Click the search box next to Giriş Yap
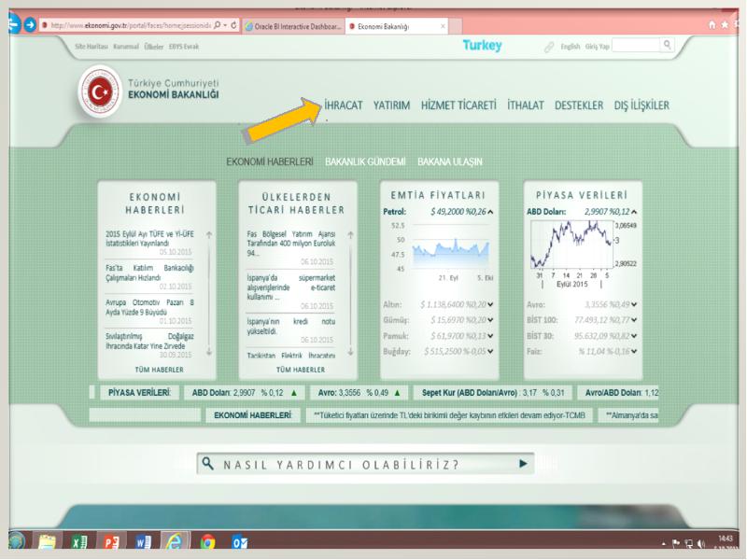This screenshot has width=747, height=560. 637,45
